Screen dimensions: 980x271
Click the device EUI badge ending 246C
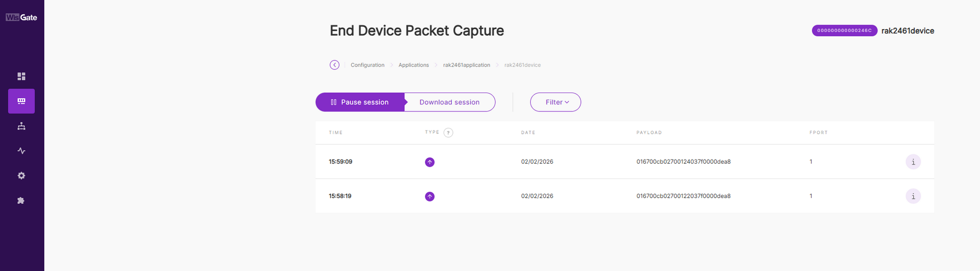tap(844, 31)
